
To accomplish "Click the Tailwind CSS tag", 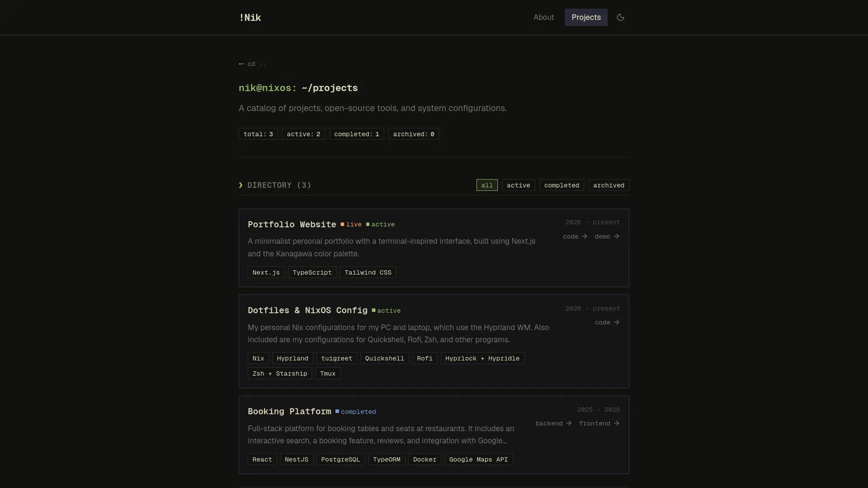I will coord(368,273).
